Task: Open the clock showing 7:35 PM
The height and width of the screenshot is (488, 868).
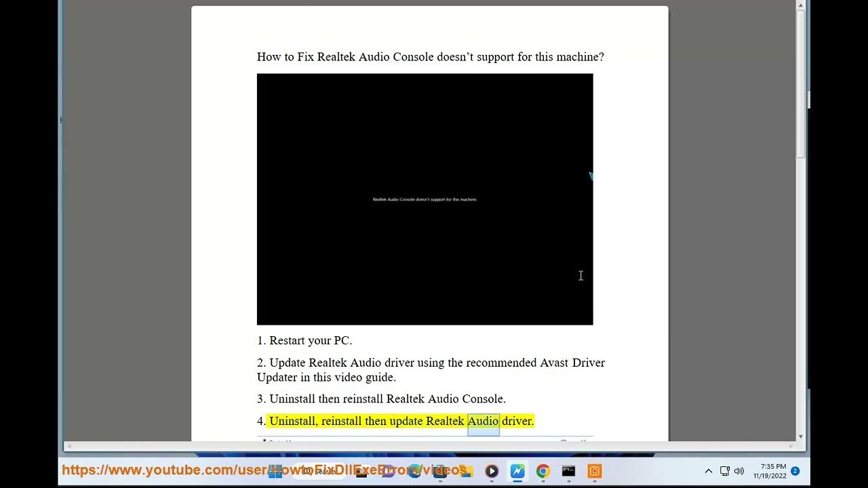Action: click(770, 471)
